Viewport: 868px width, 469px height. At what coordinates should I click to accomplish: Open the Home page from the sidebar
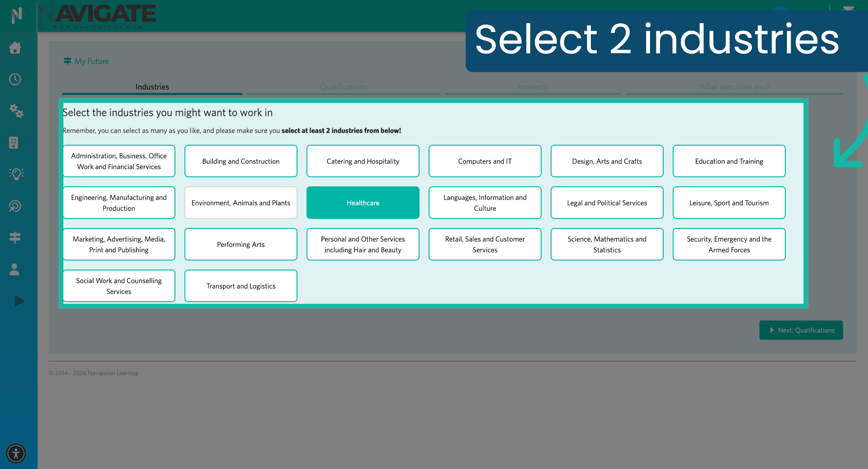(16, 48)
